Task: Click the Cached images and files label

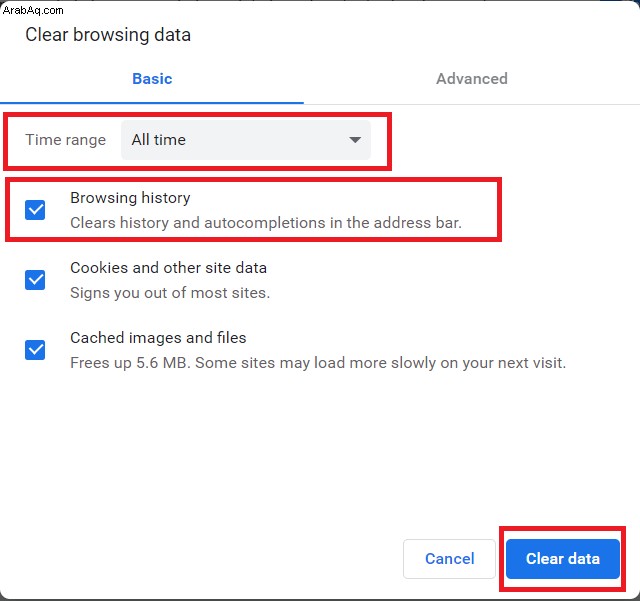Action: pyautogui.click(x=158, y=338)
